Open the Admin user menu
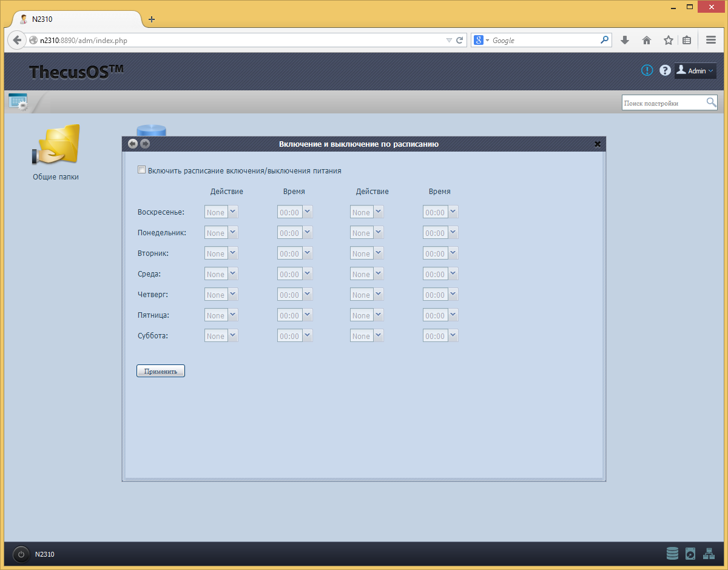This screenshot has width=728, height=570. (x=695, y=70)
